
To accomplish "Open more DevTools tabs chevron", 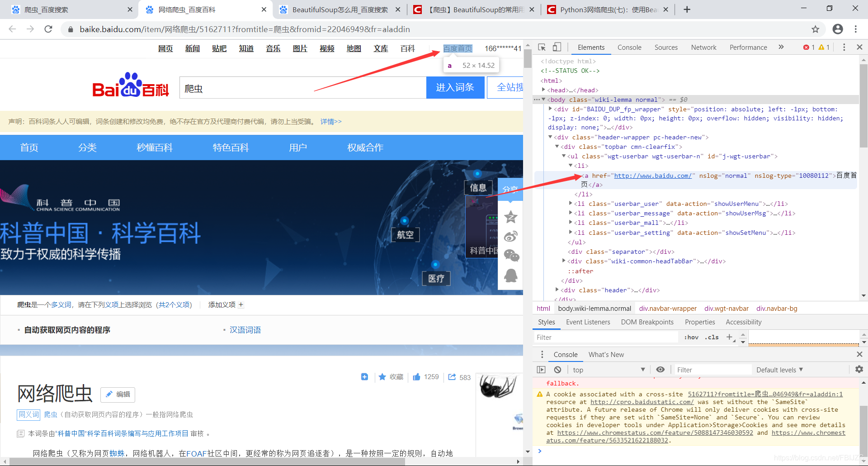I will (x=781, y=47).
